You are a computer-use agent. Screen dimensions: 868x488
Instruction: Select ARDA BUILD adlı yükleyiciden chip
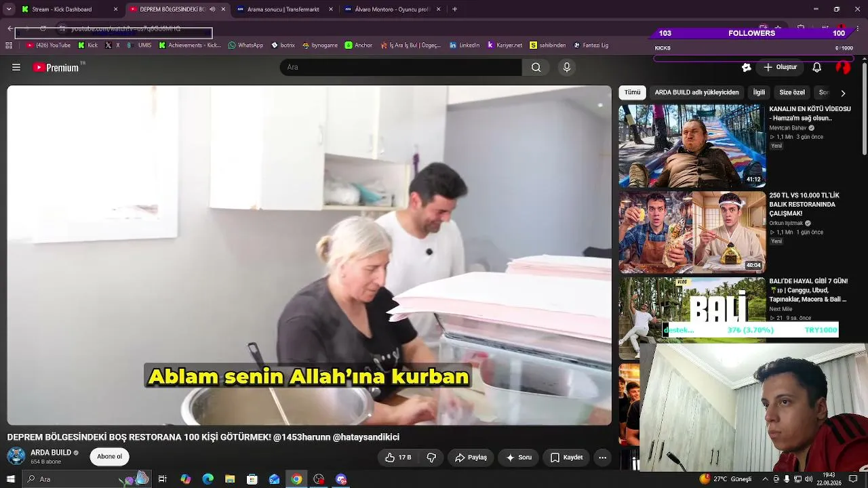coord(696,92)
